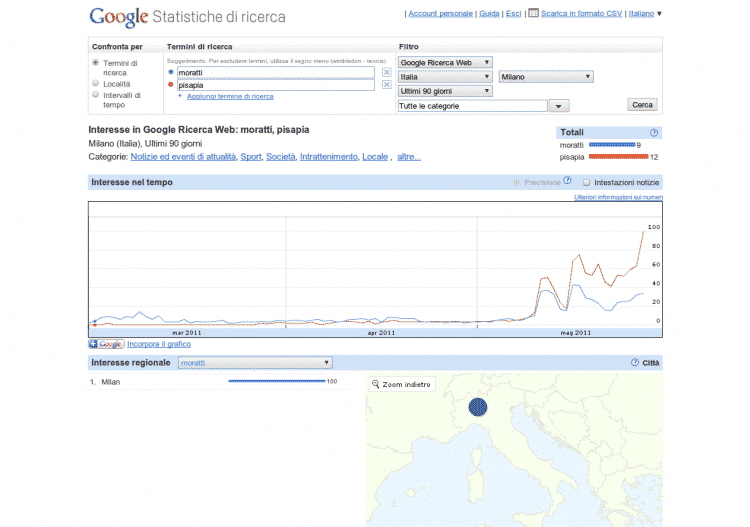Click the magnifier Zoom indietro icon
This screenshot has height=527, width=750.
click(375, 384)
